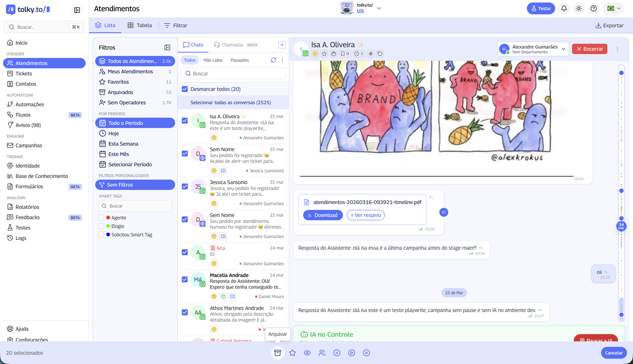
Task: Collapse the Filtros panel
Action: [167, 47]
